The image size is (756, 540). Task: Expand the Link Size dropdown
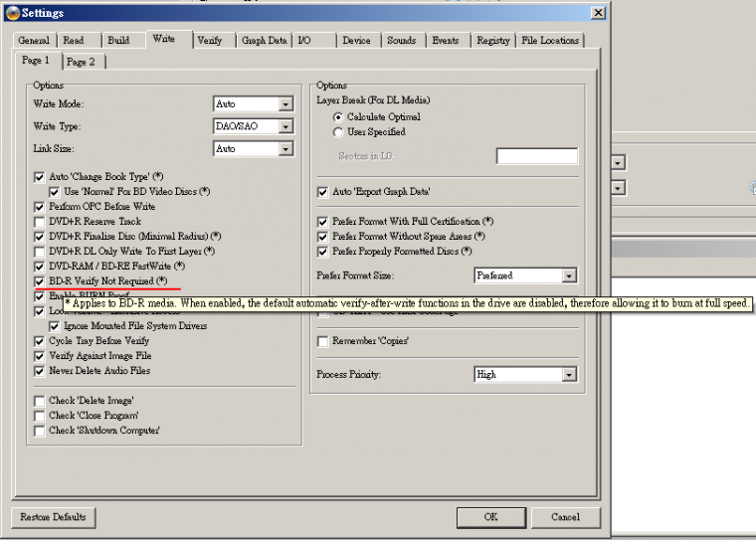pyautogui.click(x=285, y=149)
